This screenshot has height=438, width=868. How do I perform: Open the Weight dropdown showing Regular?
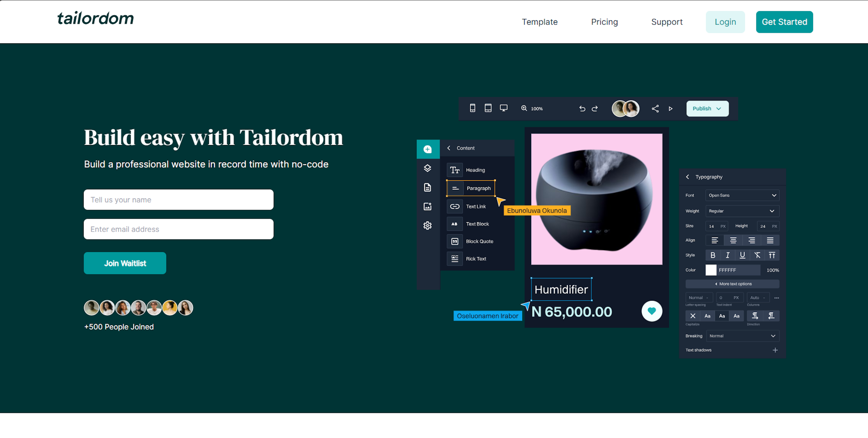tap(742, 211)
